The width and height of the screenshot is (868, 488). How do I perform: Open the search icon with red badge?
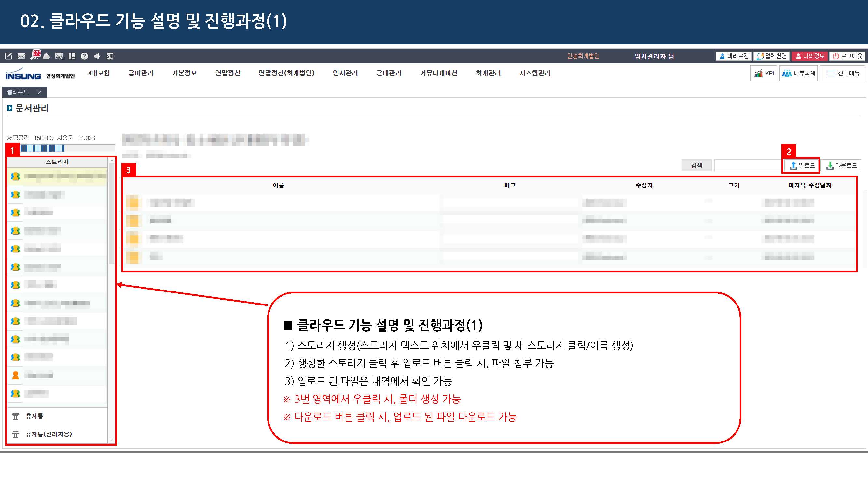point(35,55)
